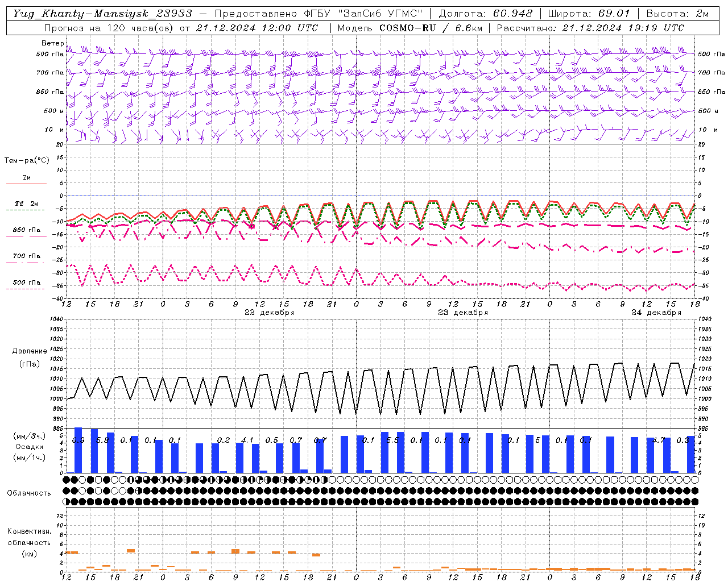
Task: Select the '24 декабря' date label
Action: coord(656,313)
